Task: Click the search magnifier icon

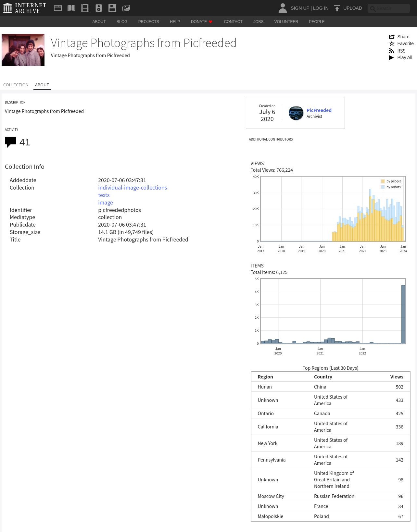Action: click(373, 8)
